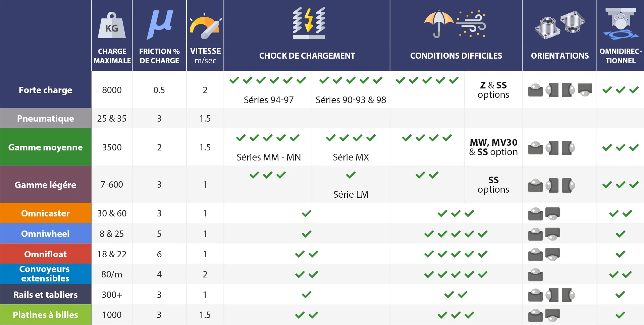
Task: Click the shock springs lightning icon
Action: (309, 23)
